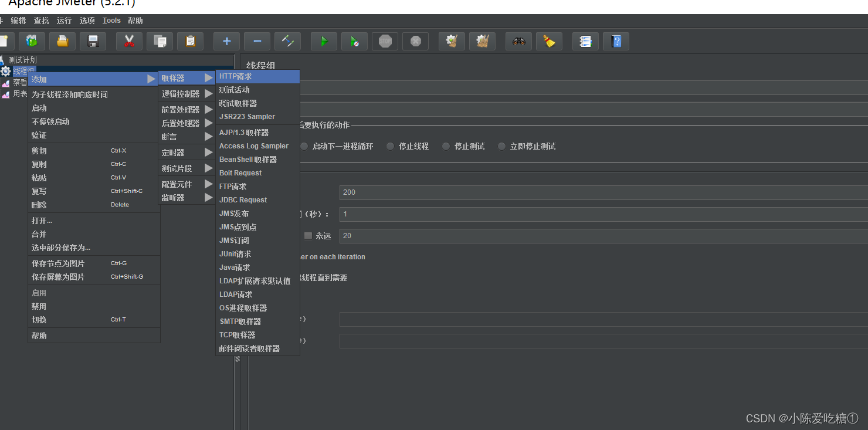Open the 帮助 menu in menu bar
Screen dimensions: 868x430
(x=135, y=21)
